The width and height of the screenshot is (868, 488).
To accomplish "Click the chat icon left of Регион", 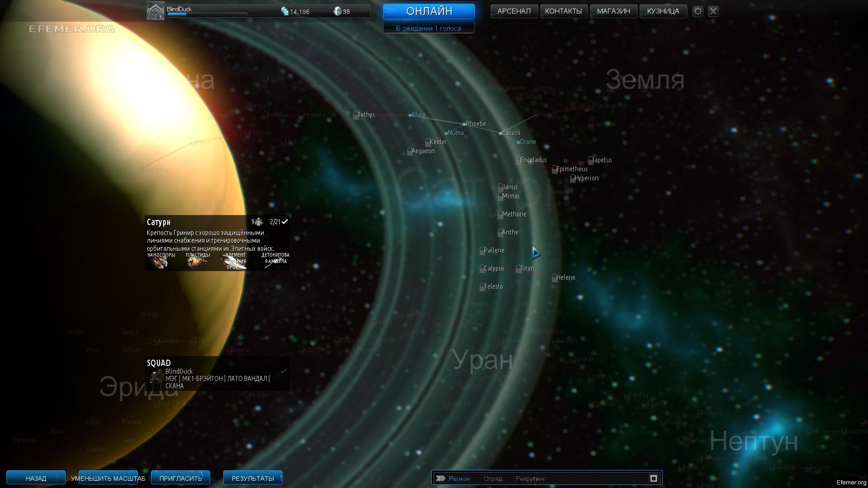I will pos(440,479).
